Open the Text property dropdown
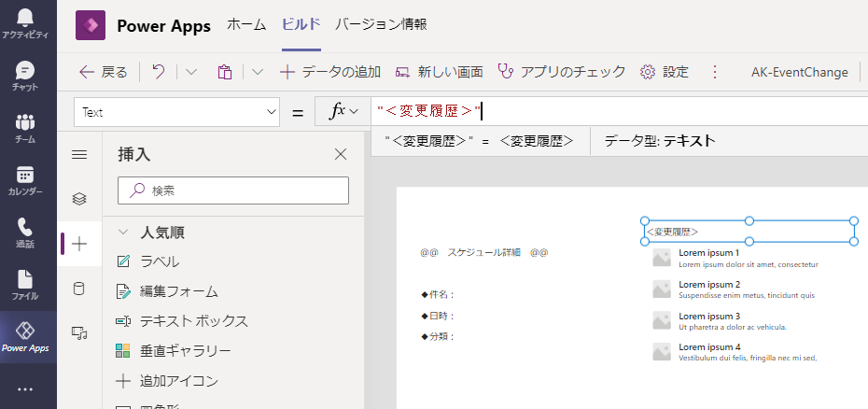Viewport: 868px width, 409px height. pyautogui.click(x=176, y=112)
